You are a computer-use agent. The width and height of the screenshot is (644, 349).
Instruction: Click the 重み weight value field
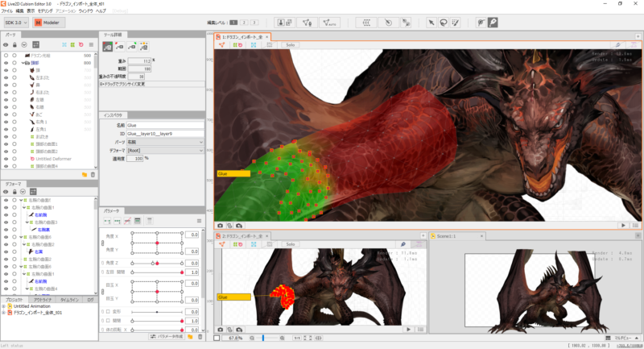coord(139,60)
